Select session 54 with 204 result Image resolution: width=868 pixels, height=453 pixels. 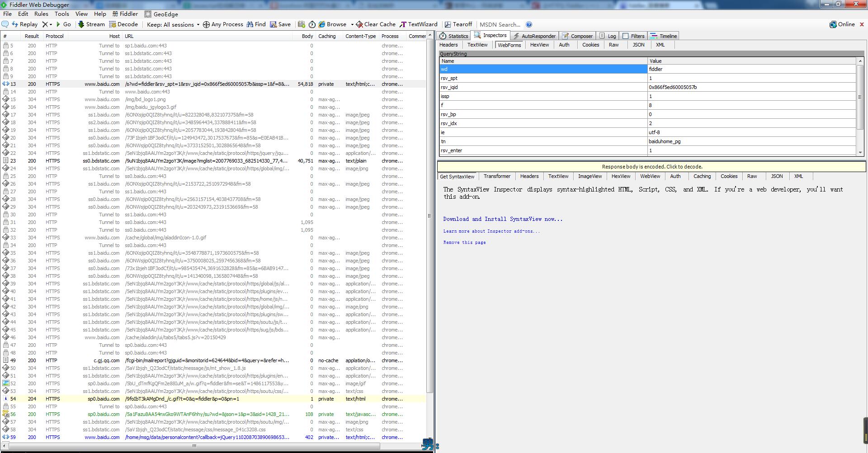pyautogui.click(x=213, y=399)
